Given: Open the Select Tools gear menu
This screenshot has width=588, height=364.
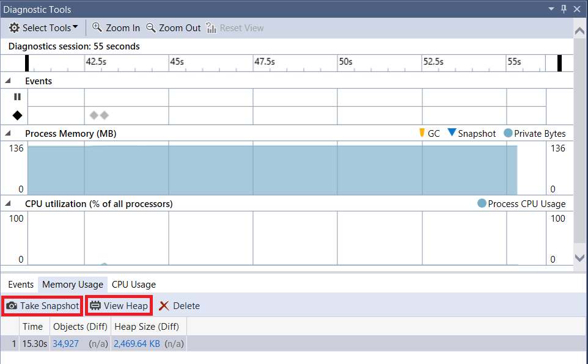Looking at the screenshot, I should [x=43, y=27].
